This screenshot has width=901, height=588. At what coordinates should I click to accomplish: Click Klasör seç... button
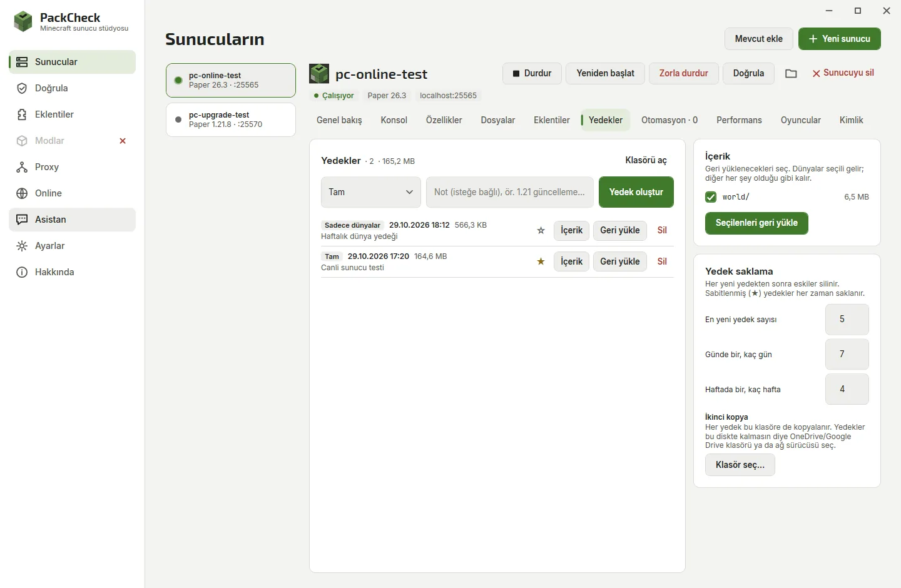740,465
